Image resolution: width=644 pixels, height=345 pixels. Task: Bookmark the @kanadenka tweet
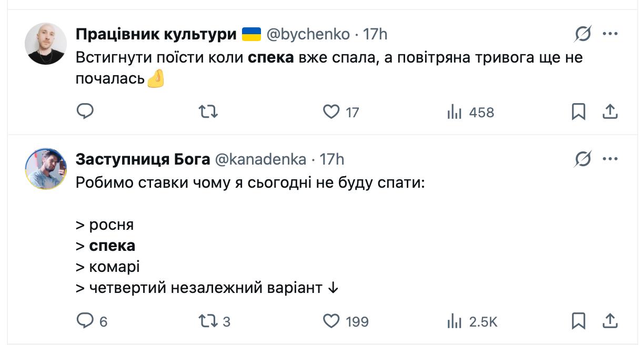[578, 321]
